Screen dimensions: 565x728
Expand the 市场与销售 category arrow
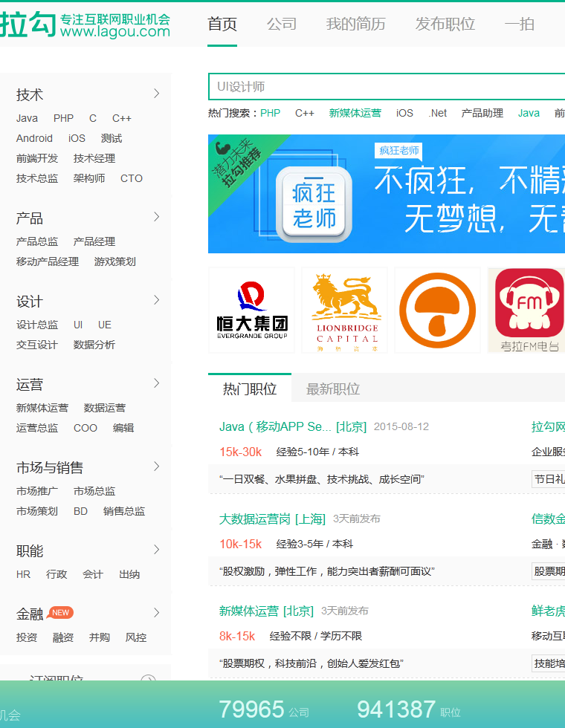157,467
